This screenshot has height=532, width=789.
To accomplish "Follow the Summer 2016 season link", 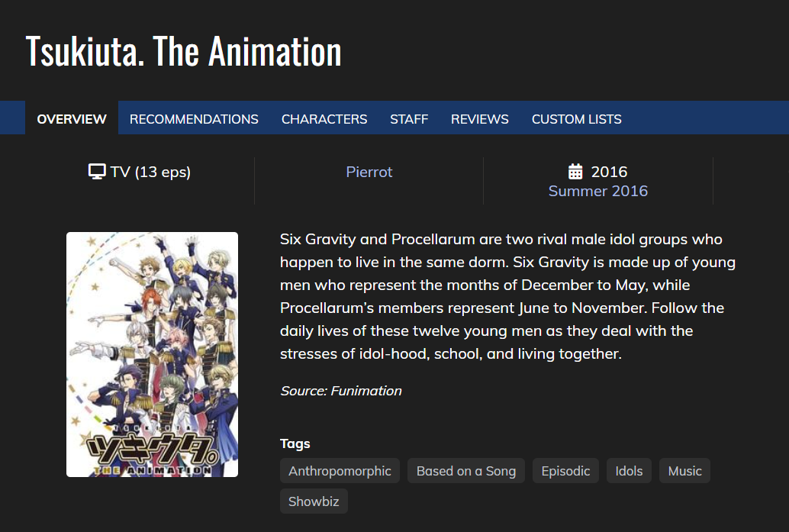I will 598,191.
